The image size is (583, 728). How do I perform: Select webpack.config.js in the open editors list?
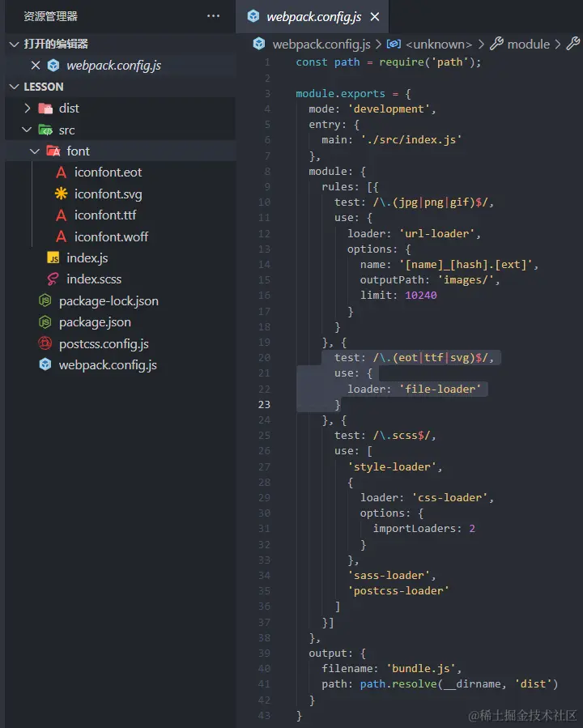(x=113, y=66)
